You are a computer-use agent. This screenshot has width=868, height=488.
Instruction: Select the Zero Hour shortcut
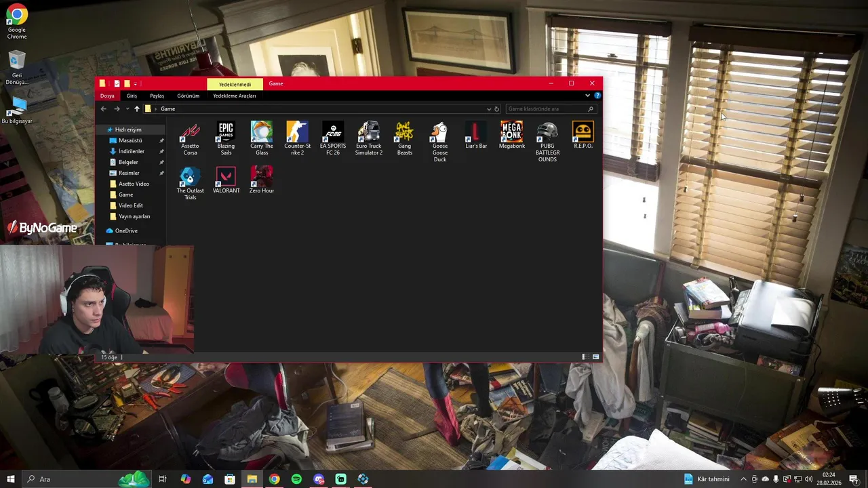coord(262,180)
